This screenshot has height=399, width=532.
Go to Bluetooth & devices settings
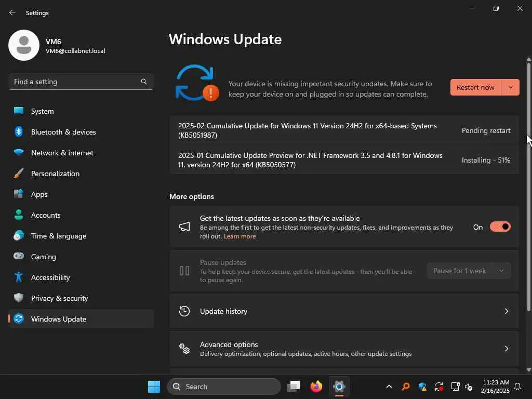pos(81,131)
